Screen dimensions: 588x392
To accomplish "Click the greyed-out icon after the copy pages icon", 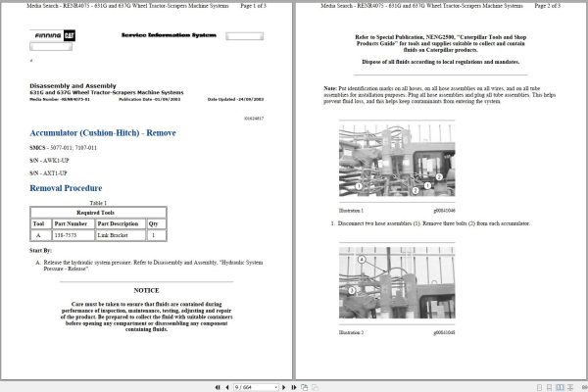I will 315,387.
